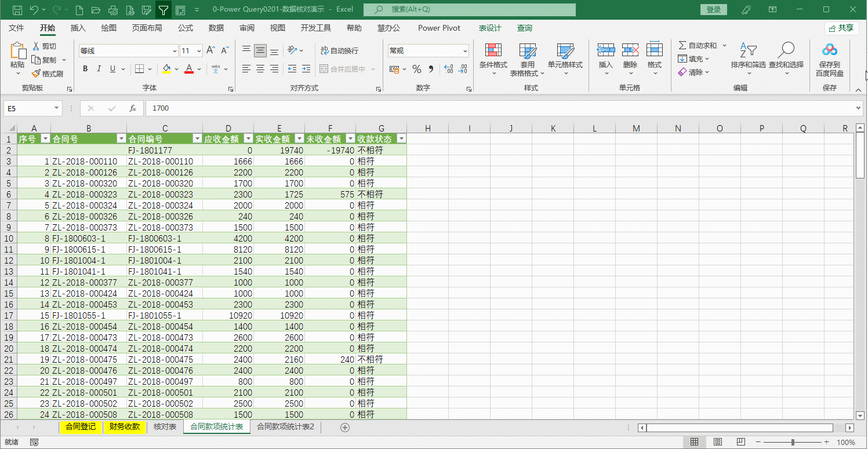This screenshot has height=449, width=868.
Task: Click the insert function fx button
Action: pos(133,108)
